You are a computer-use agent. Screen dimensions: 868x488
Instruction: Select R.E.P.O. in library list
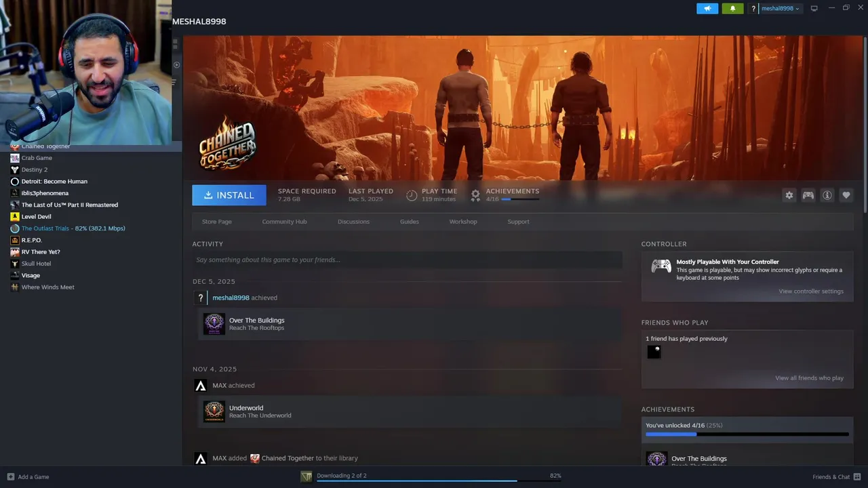coord(32,240)
